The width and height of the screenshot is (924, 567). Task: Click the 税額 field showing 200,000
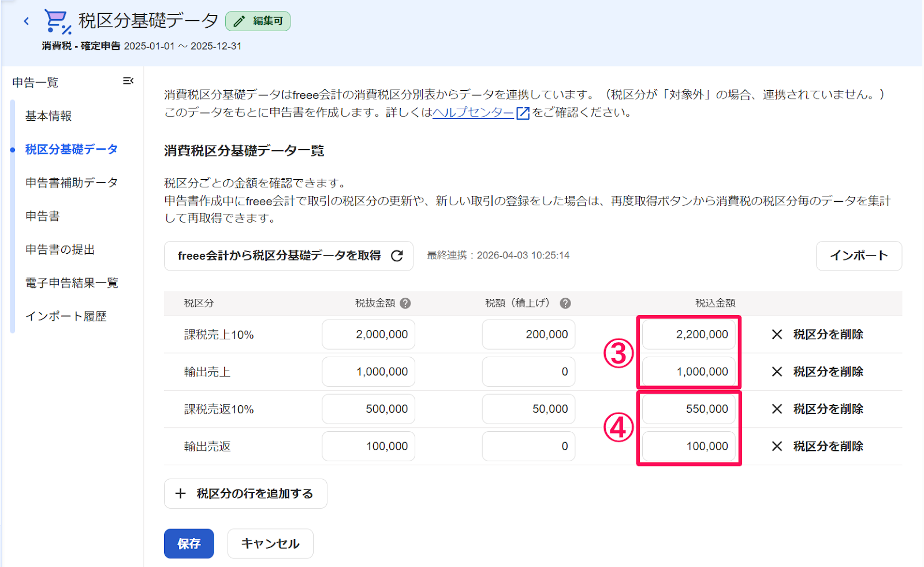pyautogui.click(x=528, y=334)
